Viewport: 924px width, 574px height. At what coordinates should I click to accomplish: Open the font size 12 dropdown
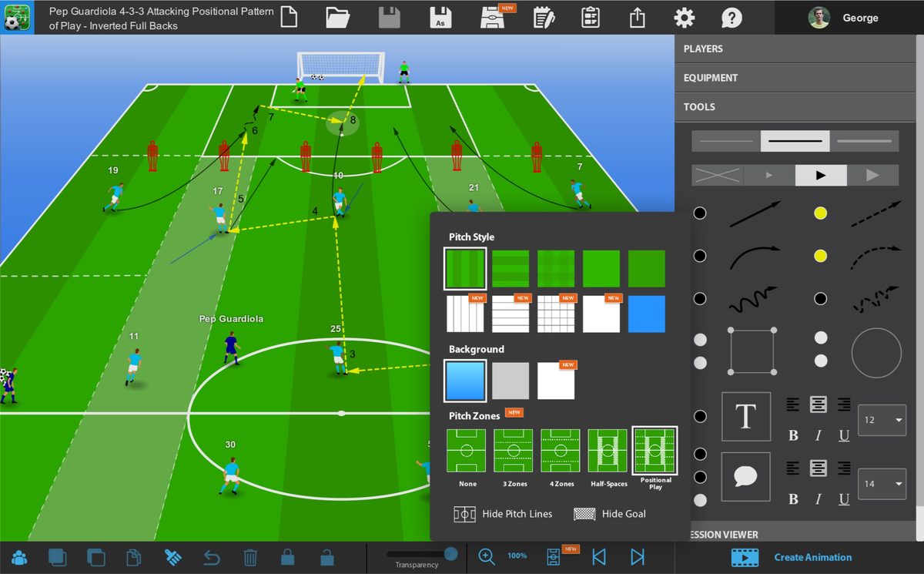[x=882, y=420]
